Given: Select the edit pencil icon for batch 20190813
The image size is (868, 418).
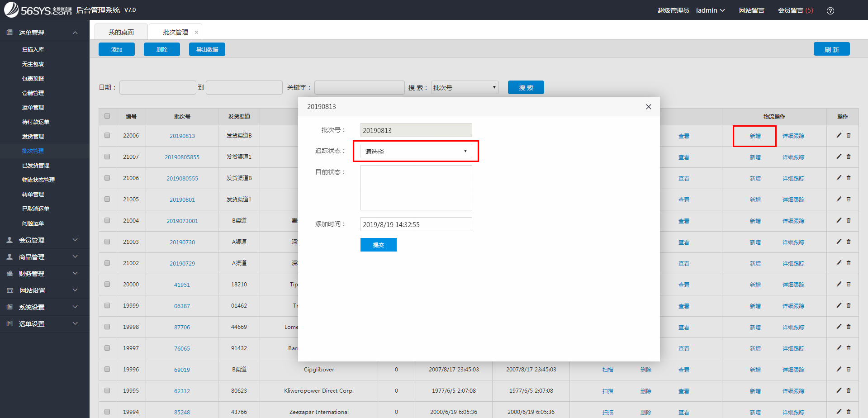Looking at the screenshot, I should [x=838, y=135].
